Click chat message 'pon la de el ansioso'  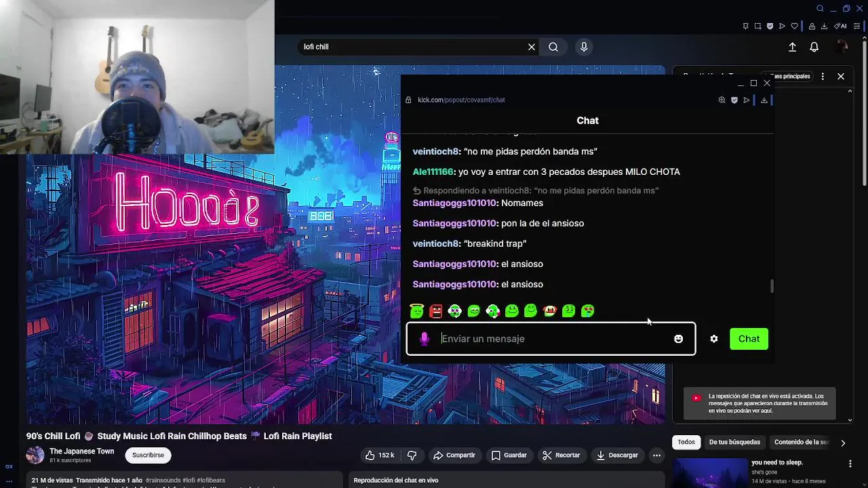coord(542,223)
